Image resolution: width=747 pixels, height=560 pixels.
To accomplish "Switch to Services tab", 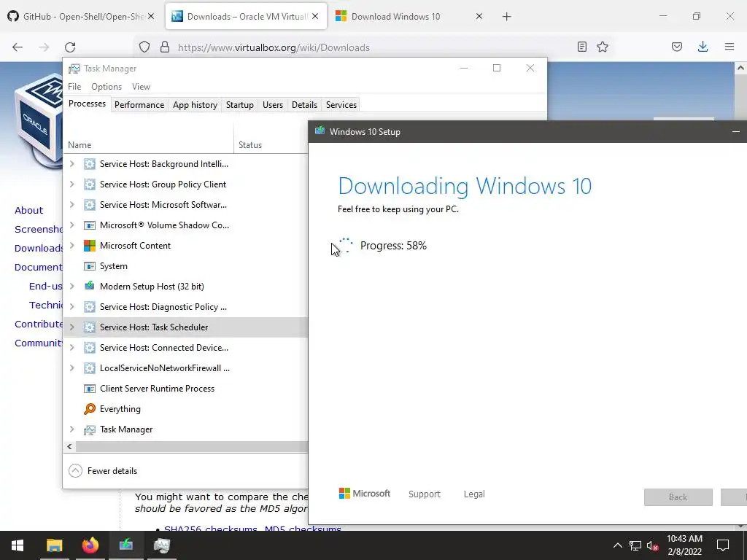I will click(341, 105).
